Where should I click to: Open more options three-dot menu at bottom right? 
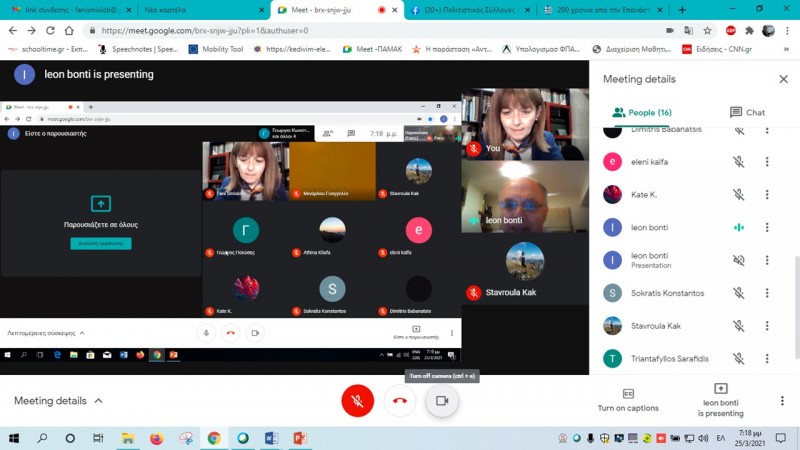click(x=782, y=401)
